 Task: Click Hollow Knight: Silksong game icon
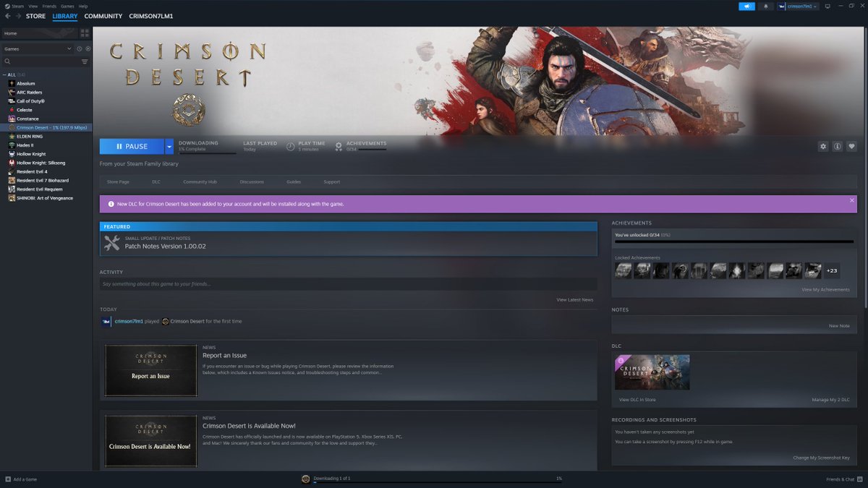pyautogui.click(x=12, y=163)
